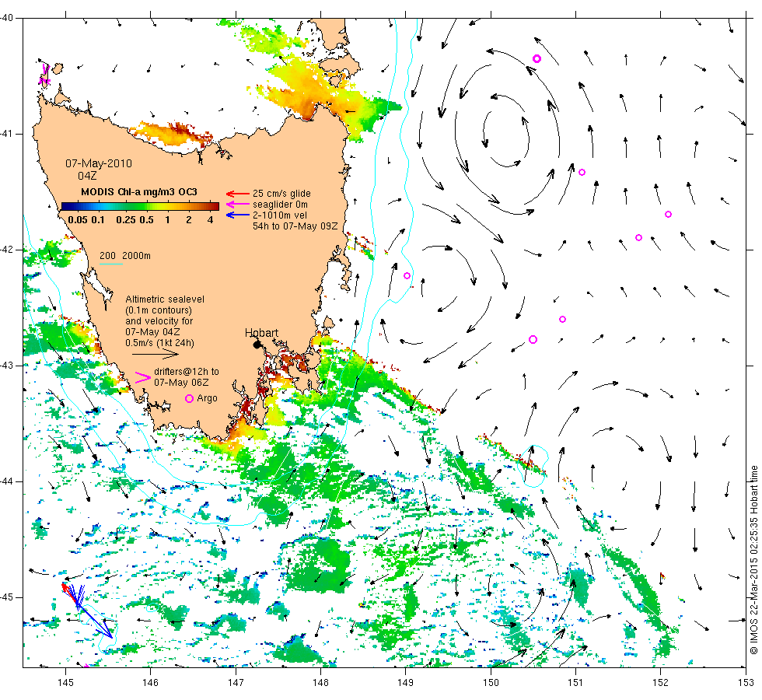Viewport: 762px width, 700px height.
Task: Click Argo float marker near 152E 41.7S
Action: click(x=668, y=215)
